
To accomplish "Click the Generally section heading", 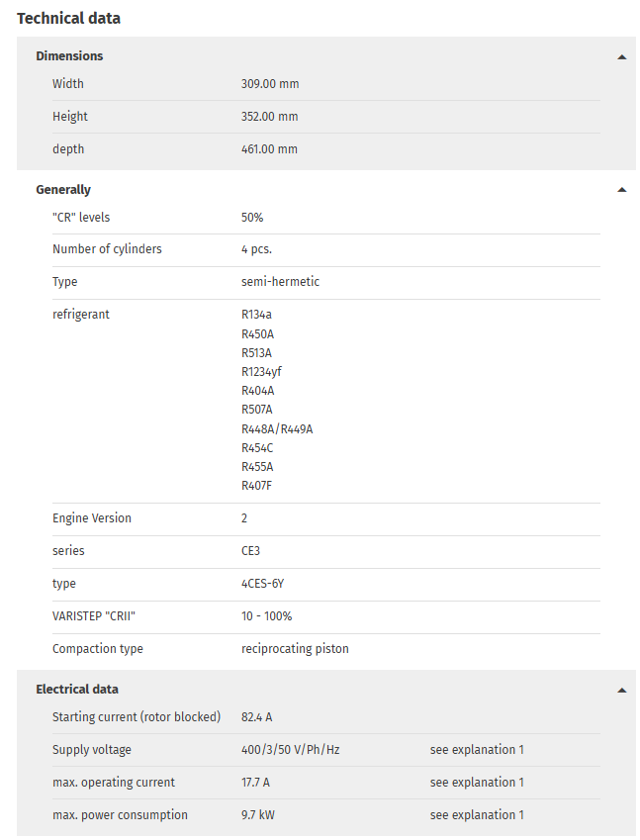I will tap(63, 190).
